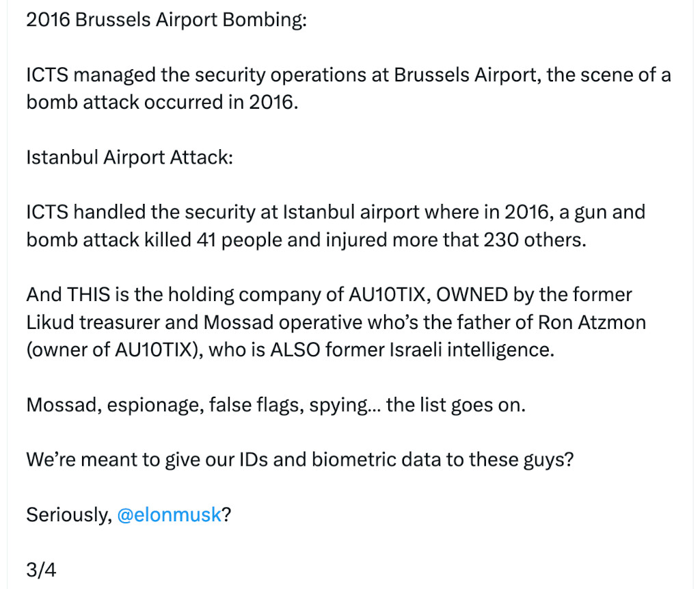Click the line starting 'ICTS handled the security'
Screen dimensions: 700x589
pyautogui.click(x=336, y=212)
